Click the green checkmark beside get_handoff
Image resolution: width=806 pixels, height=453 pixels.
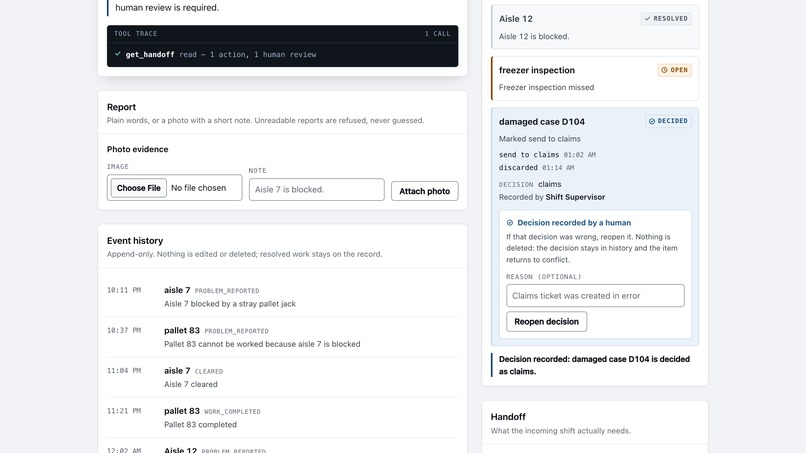click(118, 54)
